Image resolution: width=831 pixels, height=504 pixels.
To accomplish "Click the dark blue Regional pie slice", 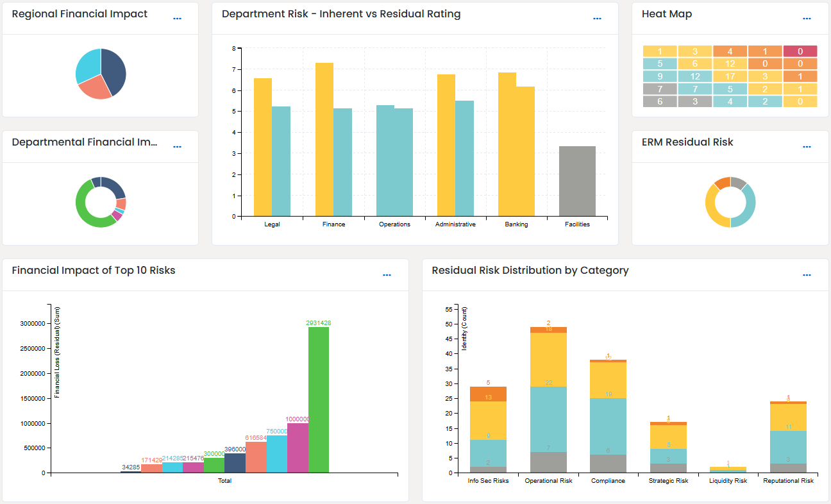I will pos(113,69).
